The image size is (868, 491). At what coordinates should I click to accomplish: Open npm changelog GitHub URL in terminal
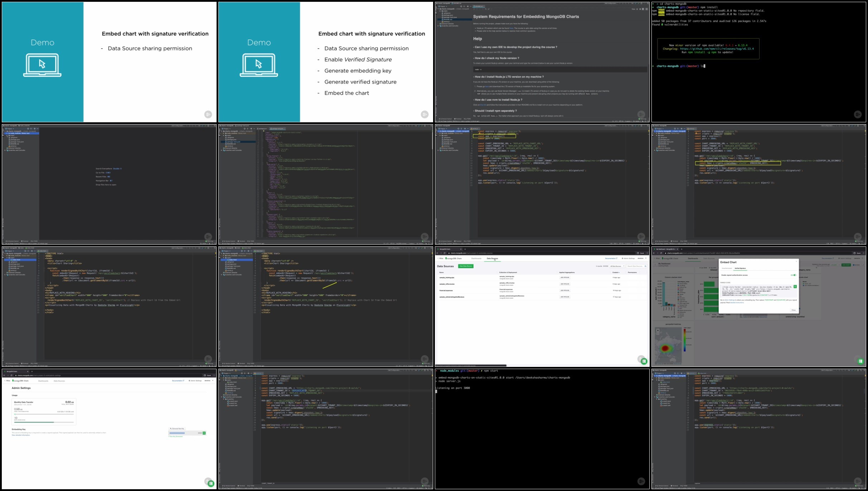(717, 49)
